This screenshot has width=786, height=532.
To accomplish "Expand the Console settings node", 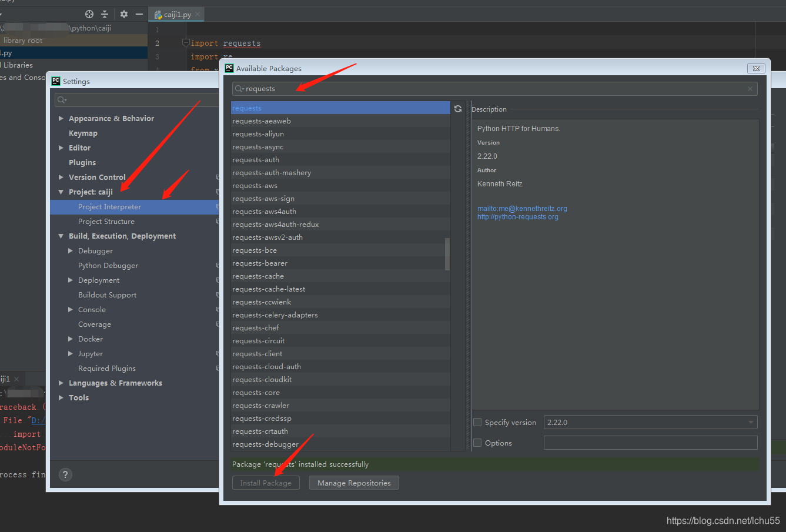I will point(71,309).
